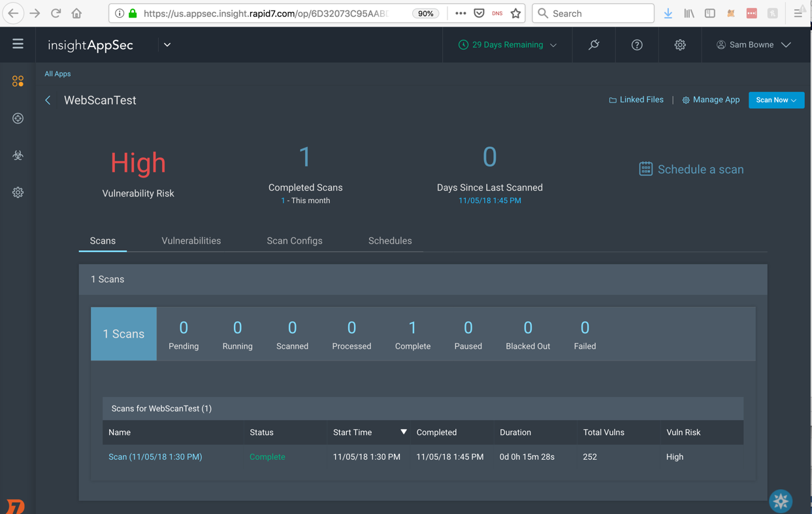Switch to the Scan Configs tab
Image resolution: width=812 pixels, height=514 pixels.
(294, 241)
